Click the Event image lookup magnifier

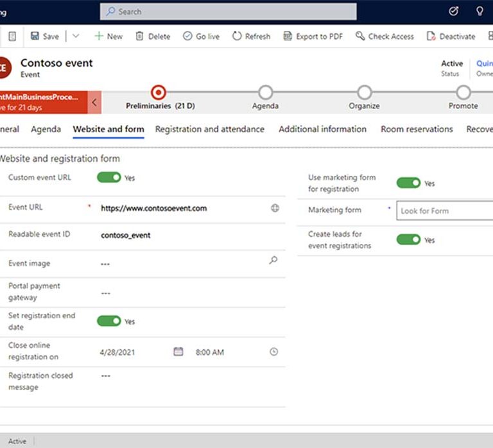273,261
